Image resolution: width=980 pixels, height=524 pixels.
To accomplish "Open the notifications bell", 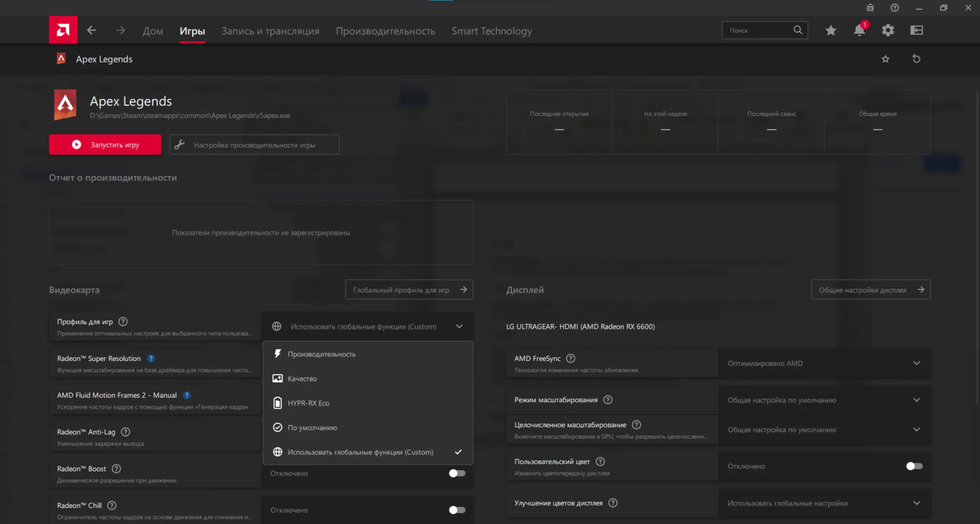I will (x=859, y=30).
